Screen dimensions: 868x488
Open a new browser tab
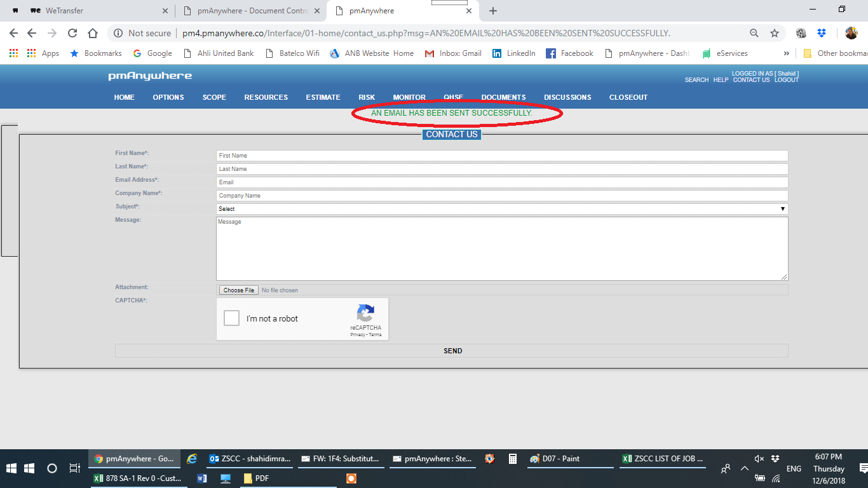(x=493, y=11)
